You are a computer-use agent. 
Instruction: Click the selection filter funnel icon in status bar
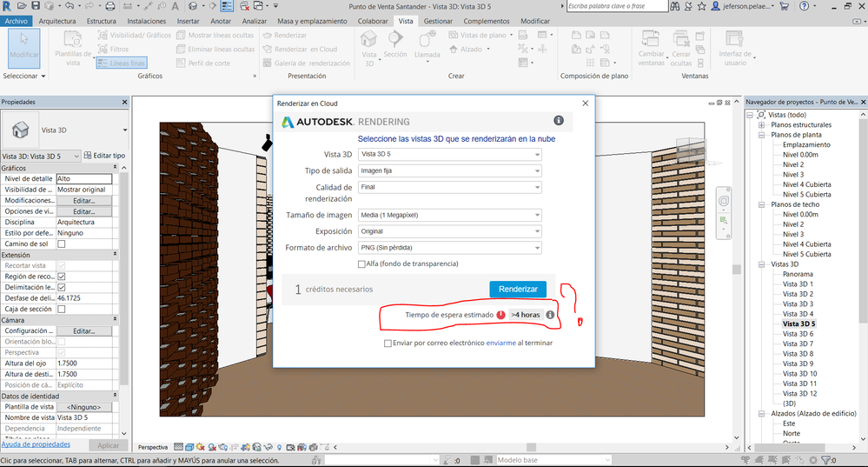pos(825,460)
